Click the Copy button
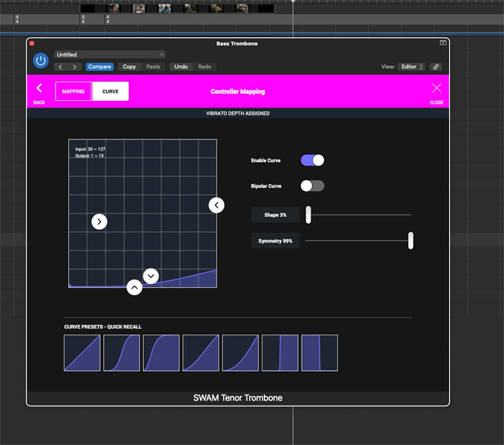 (x=129, y=67)
